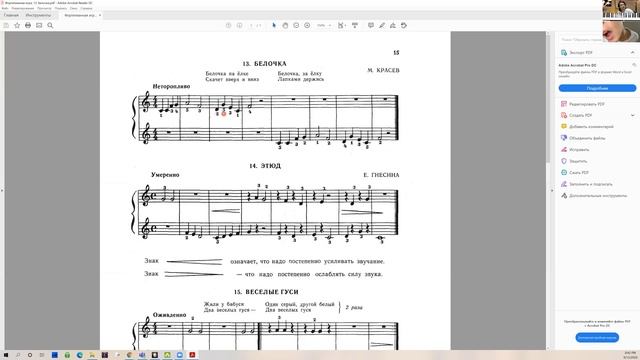Open Добавить комментарий tool

[587, 127]
